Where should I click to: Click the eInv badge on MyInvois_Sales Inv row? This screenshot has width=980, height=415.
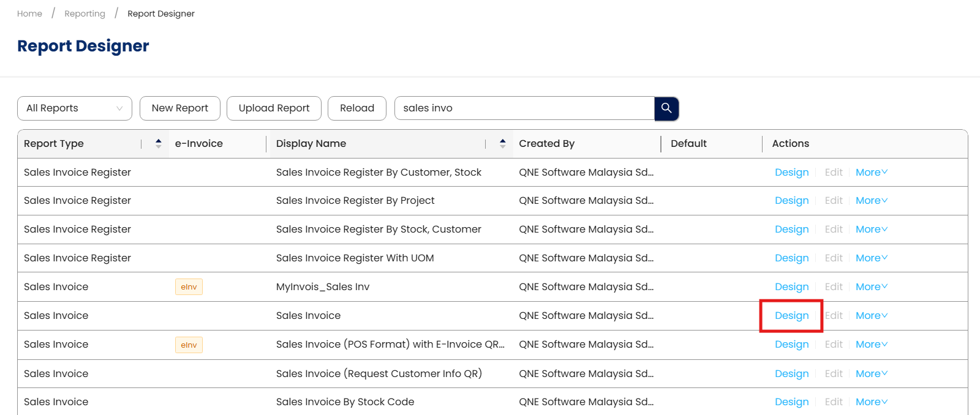[x=189, y=287]
